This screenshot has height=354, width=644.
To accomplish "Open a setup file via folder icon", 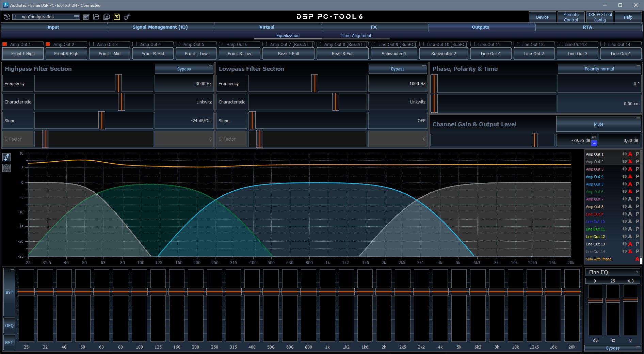I will tap(96, 17).
